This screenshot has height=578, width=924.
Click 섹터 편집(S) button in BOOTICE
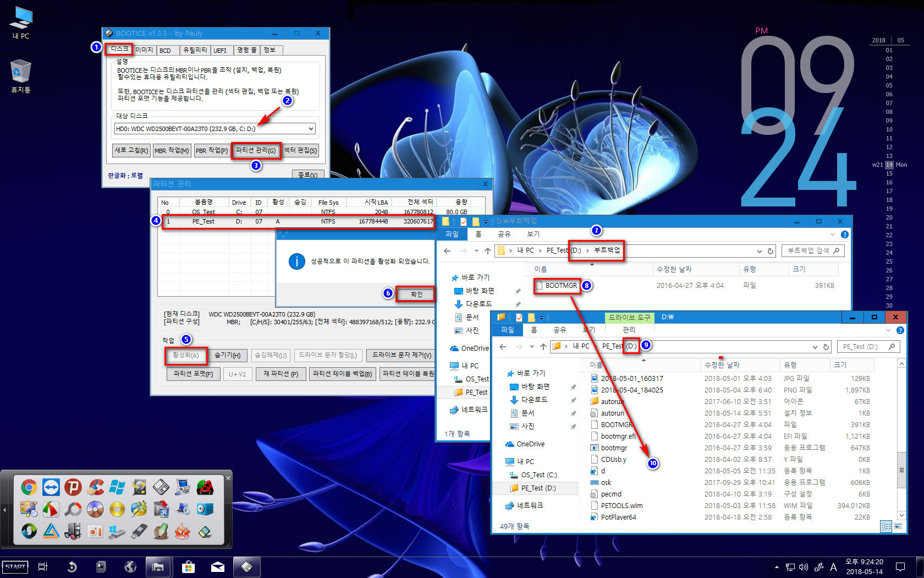(300, 150)
